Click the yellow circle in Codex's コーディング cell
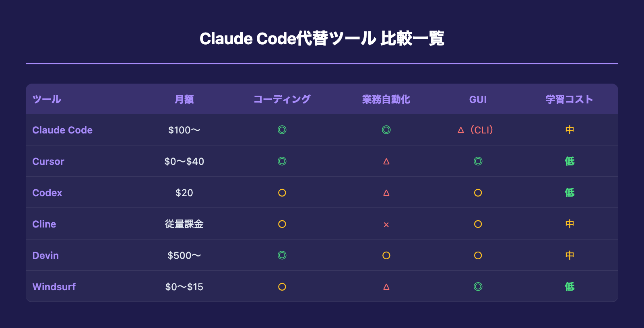Image resolution: width=644 pixels, height=328 pixels. pos(282,193)
